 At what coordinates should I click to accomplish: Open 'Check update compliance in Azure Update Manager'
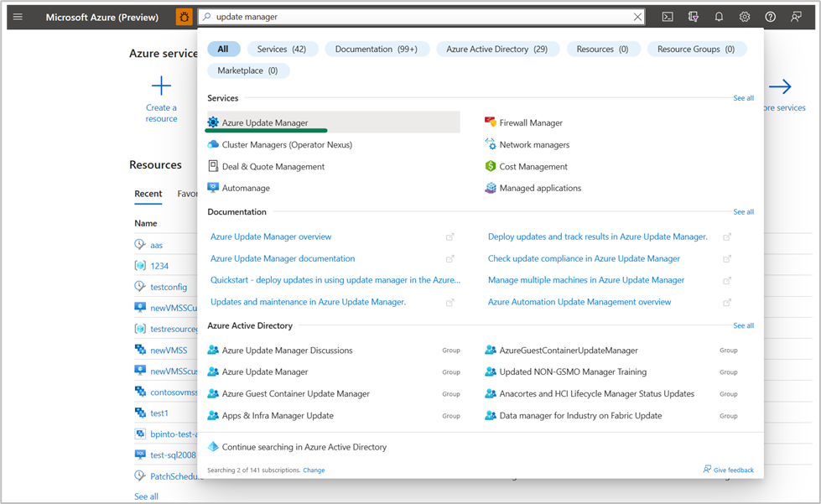pyautogui.click(x=584, y=258)
